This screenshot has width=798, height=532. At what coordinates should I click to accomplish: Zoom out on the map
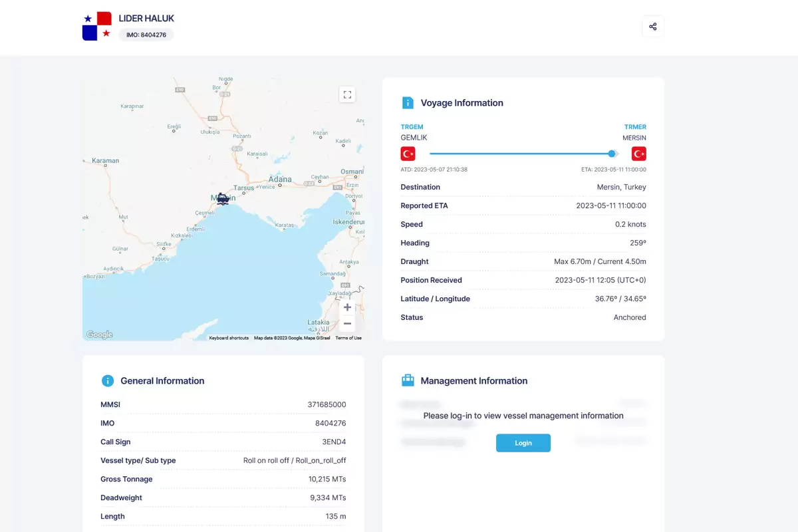[347, 324]
